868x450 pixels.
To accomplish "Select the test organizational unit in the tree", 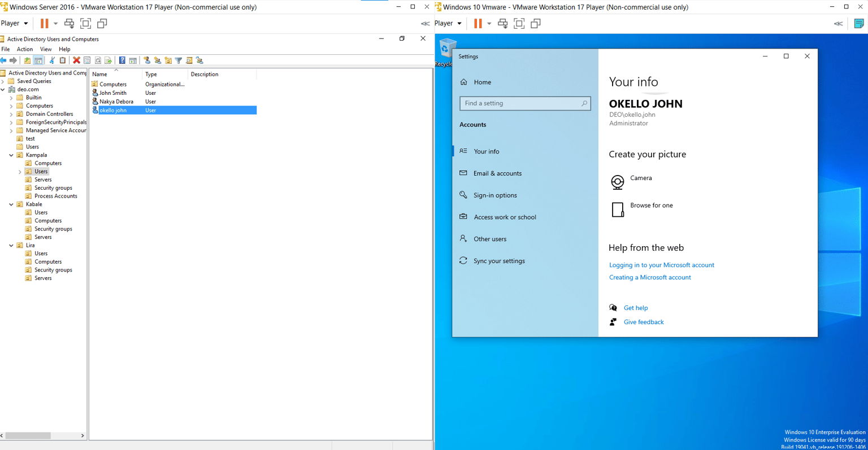I will tap(30, 139).
